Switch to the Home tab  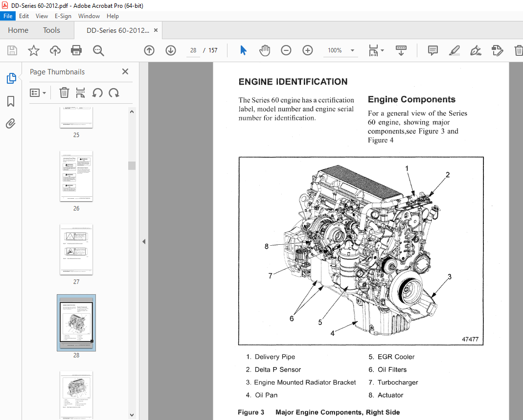pyautogui.click(x=18, y=30)
